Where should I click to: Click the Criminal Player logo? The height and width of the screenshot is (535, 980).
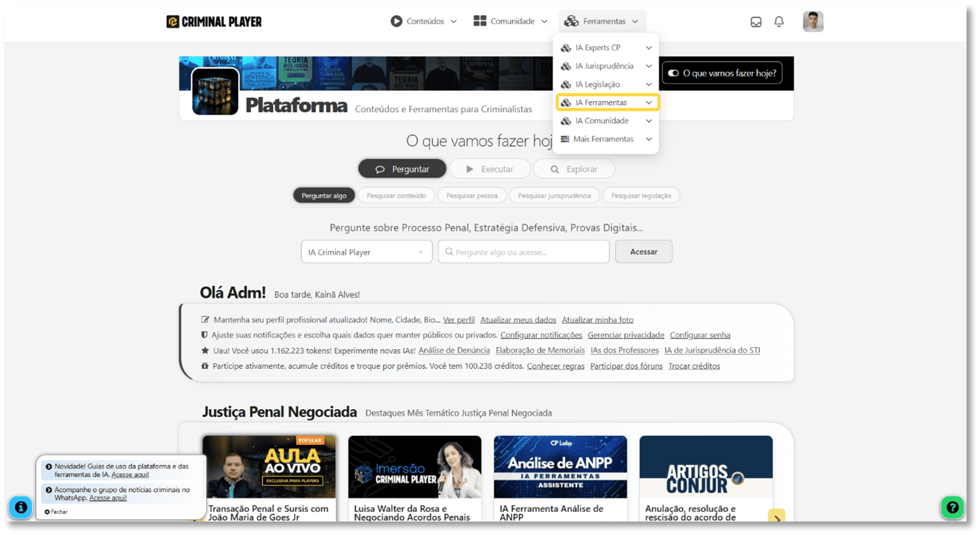[214, 22]
